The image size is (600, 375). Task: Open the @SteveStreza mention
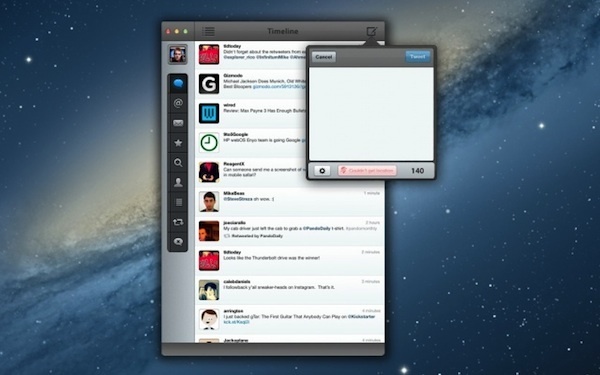[238, 199]
